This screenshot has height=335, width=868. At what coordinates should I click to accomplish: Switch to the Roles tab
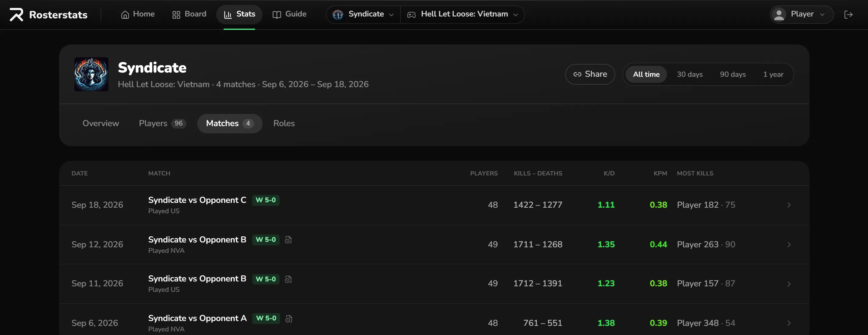tap(284, 123)
